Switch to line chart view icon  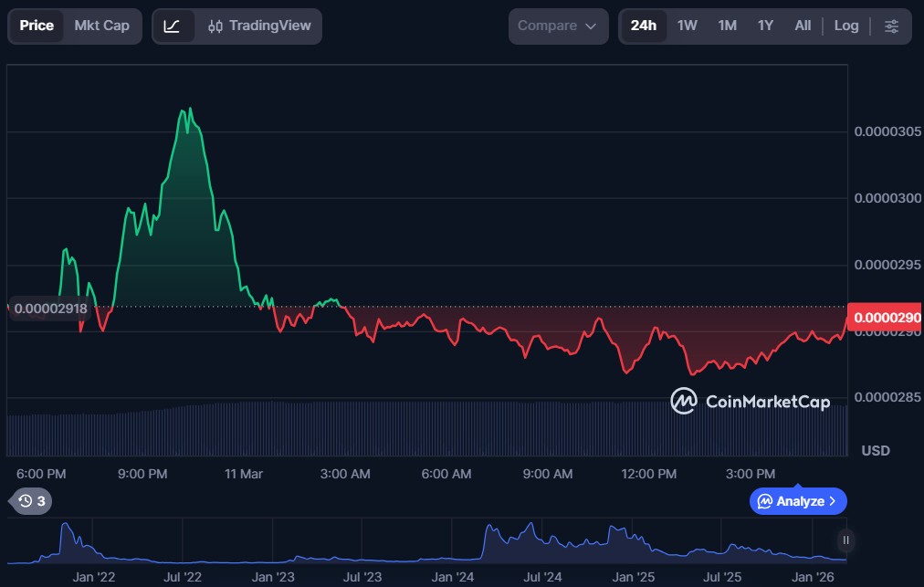[x=173, y=26]
